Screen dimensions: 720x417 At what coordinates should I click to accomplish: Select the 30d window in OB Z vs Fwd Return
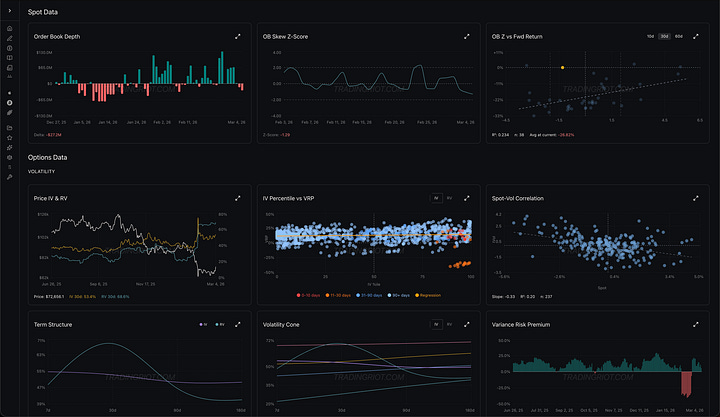(x=664, y=36)
